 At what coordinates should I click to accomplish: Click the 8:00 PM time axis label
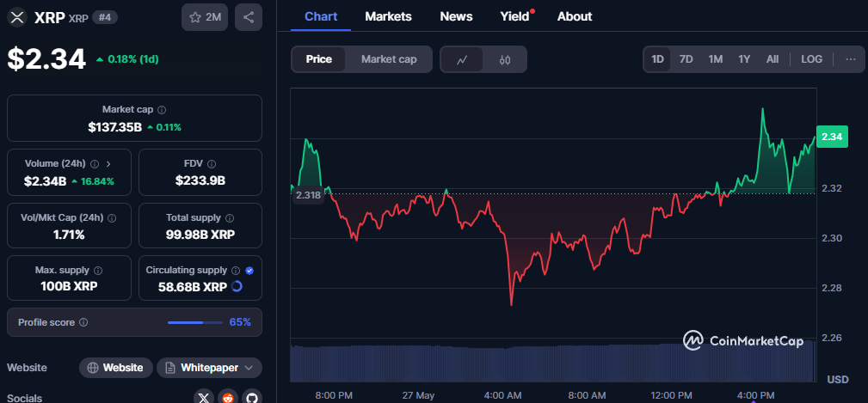pos(334,396)
